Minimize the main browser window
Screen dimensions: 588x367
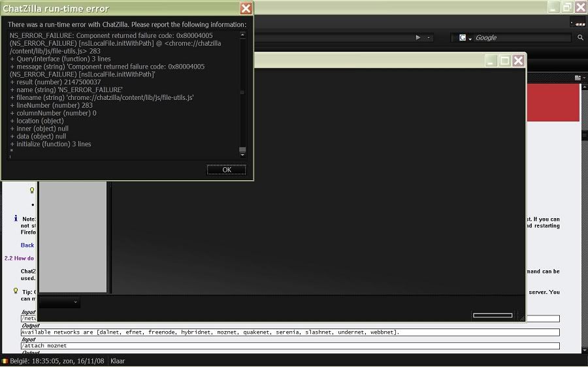(553, 7)
